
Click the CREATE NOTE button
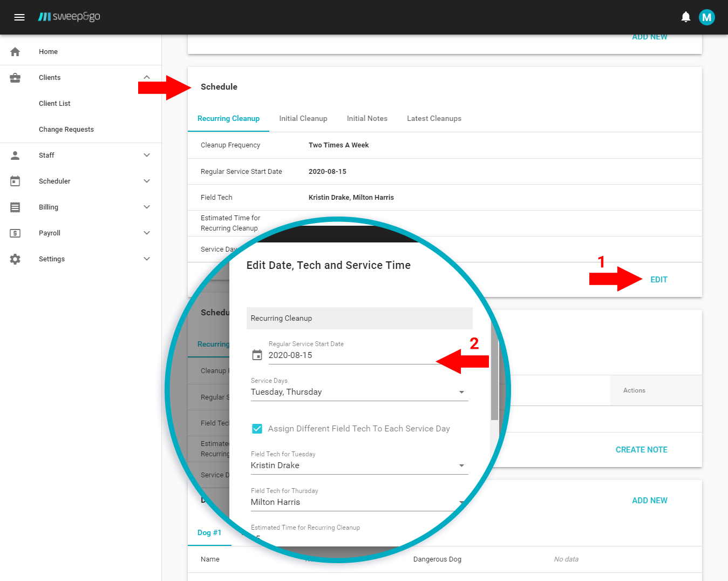(x=641, y=450)
